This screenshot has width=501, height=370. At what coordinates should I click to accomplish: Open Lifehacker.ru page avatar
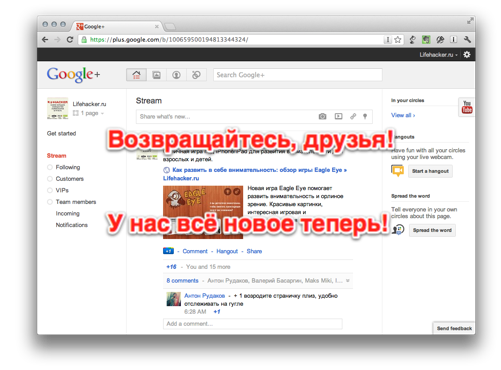pos(58,108)
